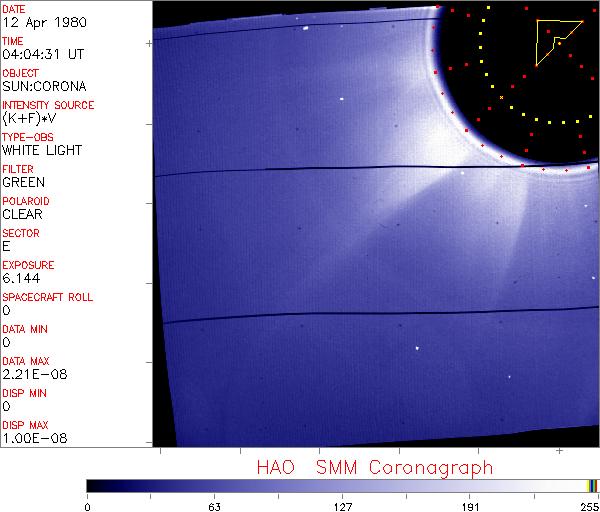Select the date value 12 Apr 1980

click(44, 22)
